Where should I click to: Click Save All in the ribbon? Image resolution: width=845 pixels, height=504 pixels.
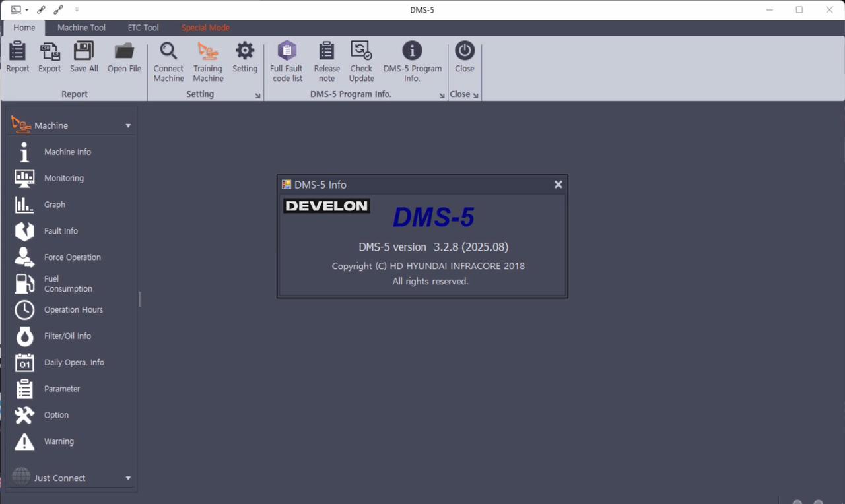[84, 51]
